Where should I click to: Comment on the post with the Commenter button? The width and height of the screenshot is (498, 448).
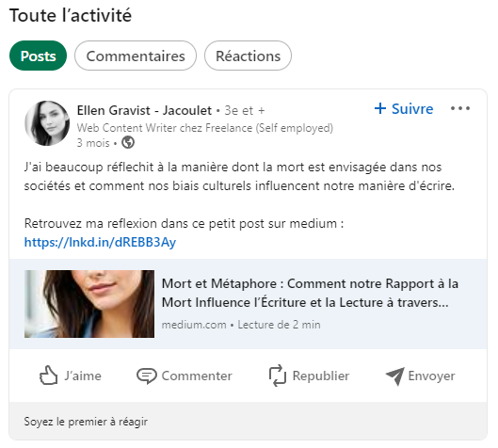coord(185,376)
